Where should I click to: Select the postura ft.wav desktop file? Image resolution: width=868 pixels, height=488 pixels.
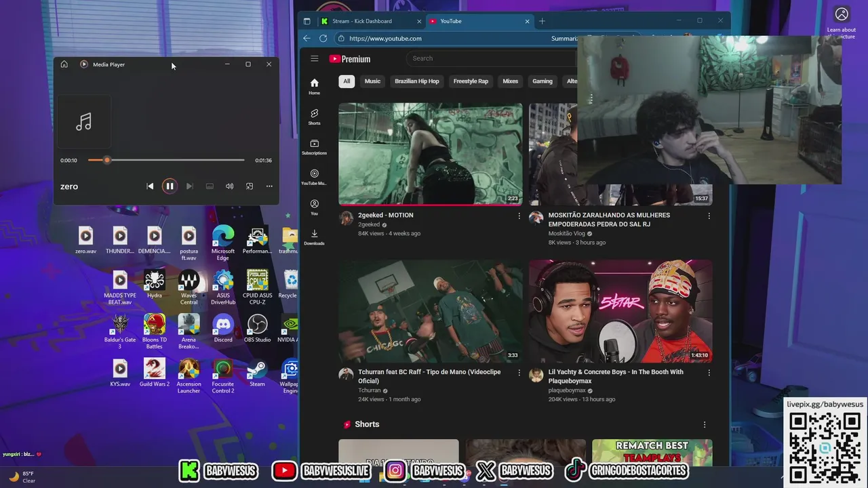tap(189, 244)
